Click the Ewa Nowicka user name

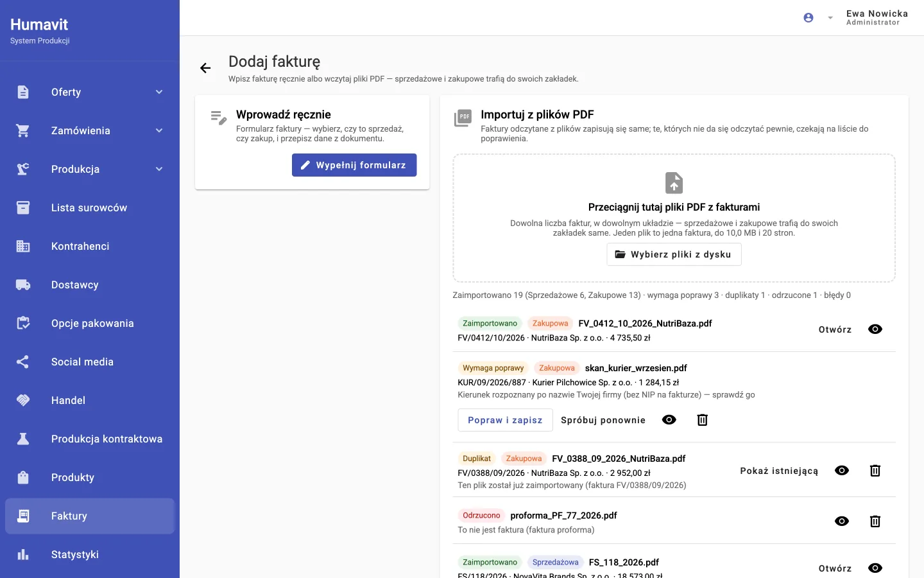click(x=877, y=13)
